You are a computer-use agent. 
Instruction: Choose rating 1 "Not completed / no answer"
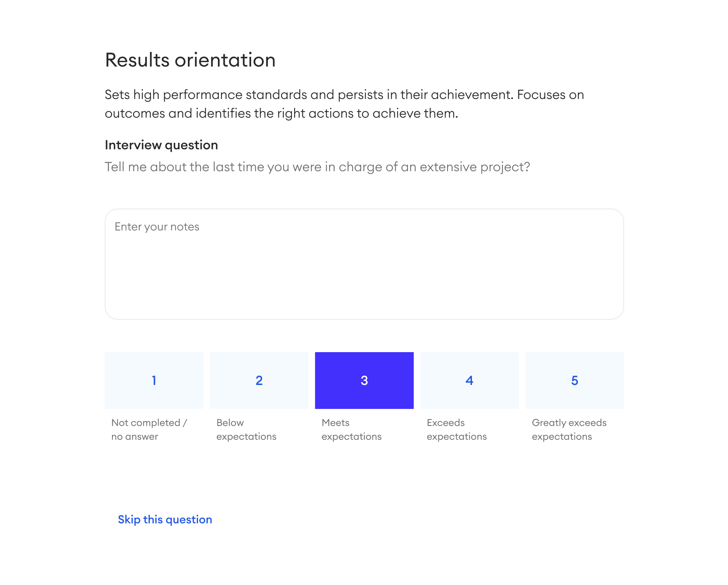pyautogui.click(x=154, y=380)
